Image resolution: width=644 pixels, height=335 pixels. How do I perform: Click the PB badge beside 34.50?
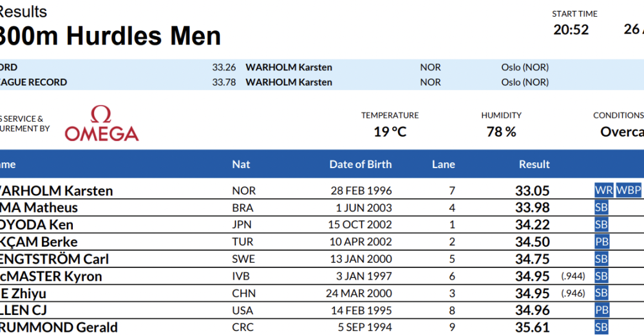point(601,242)
